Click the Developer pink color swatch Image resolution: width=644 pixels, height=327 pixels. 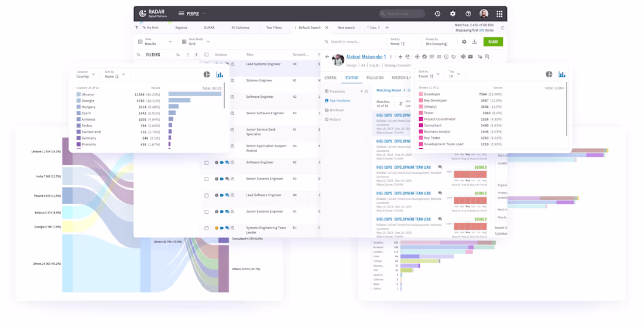420,94
